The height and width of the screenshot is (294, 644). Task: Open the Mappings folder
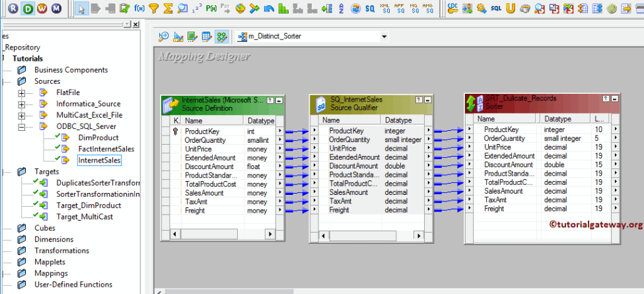pyautogui.click(x=51, y=273)
